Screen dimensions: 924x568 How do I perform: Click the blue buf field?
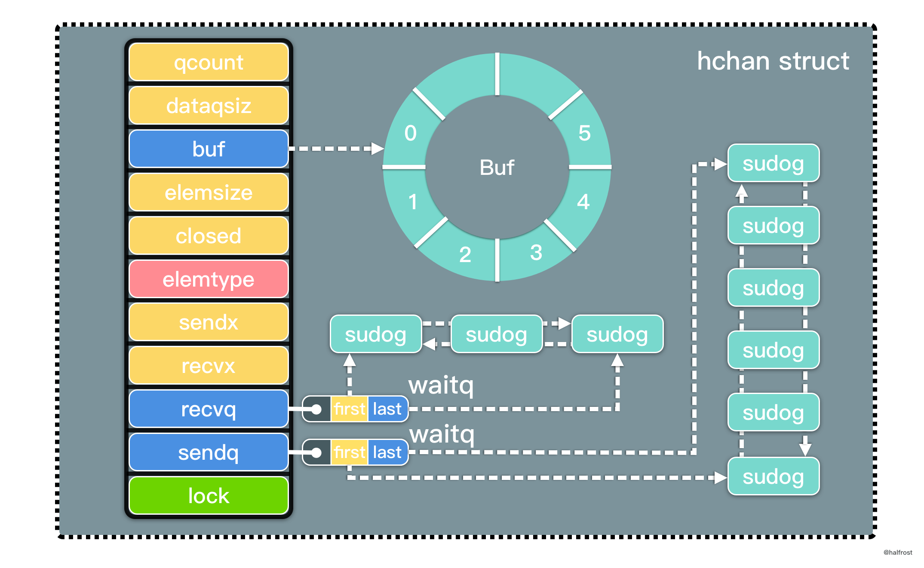coord(209,149)
